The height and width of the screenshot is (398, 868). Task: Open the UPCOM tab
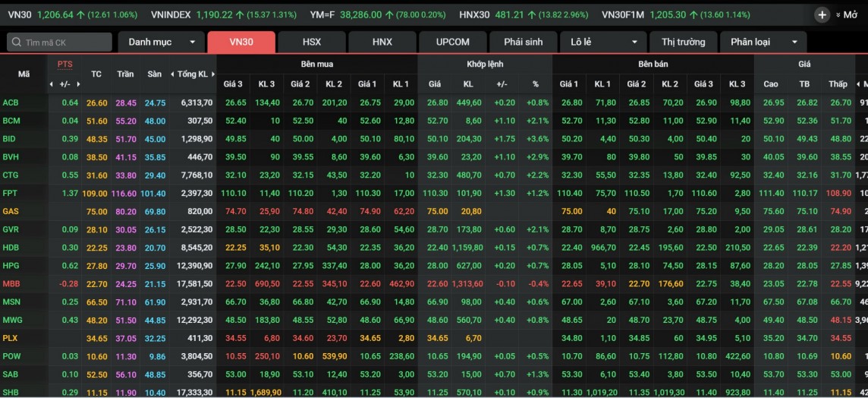tap(452, 43)
